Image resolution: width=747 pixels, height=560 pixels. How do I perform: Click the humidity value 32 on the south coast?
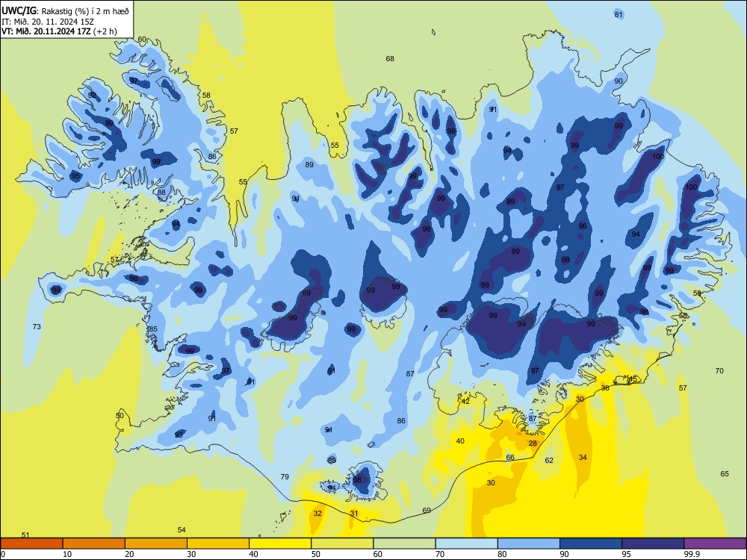[x=317, y=514]
